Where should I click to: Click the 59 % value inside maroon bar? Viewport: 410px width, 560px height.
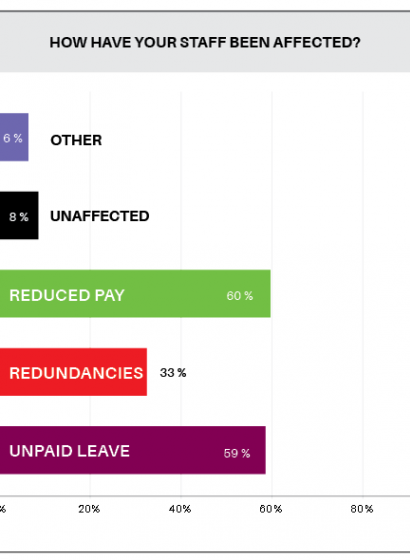tap(237, 453)
